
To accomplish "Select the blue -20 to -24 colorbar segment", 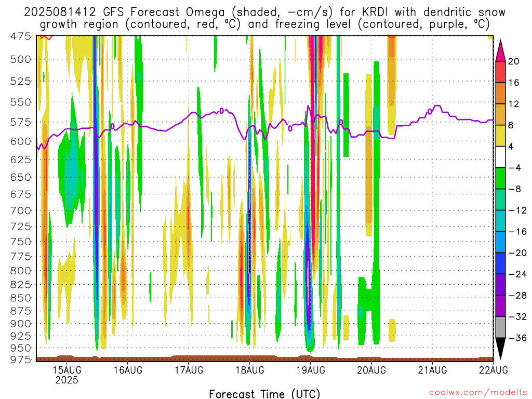I will 500,263.
